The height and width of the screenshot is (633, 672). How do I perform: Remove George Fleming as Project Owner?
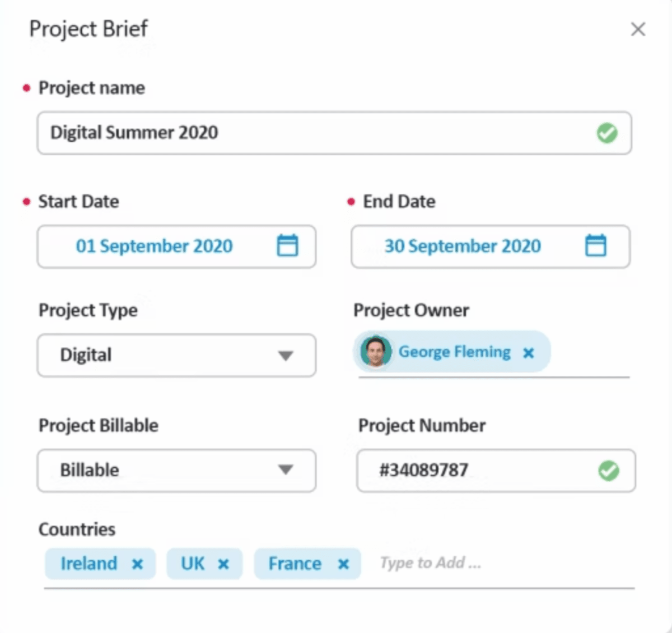click(528, 352)
